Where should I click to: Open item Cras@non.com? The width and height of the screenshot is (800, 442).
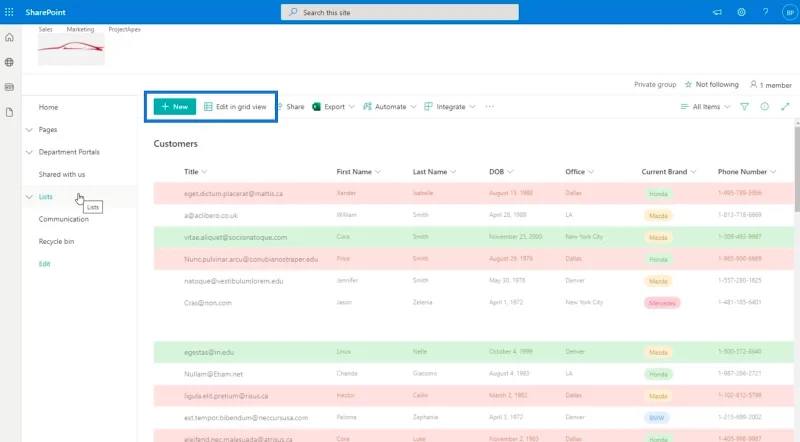click(x=208, y=303)
